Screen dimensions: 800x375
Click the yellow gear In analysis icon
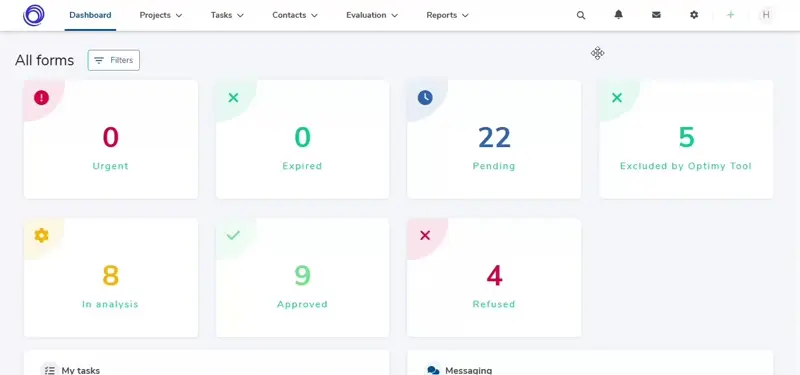pos(41,235)
